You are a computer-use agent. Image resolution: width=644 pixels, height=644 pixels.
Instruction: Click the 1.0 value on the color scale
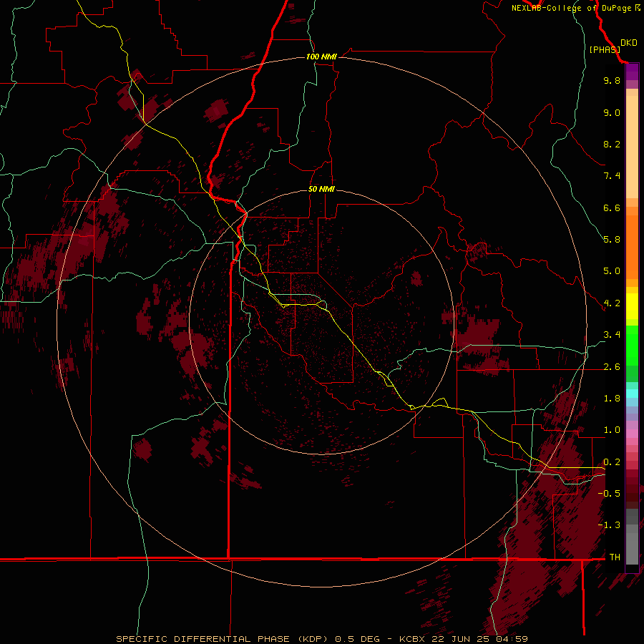(612, 430)
